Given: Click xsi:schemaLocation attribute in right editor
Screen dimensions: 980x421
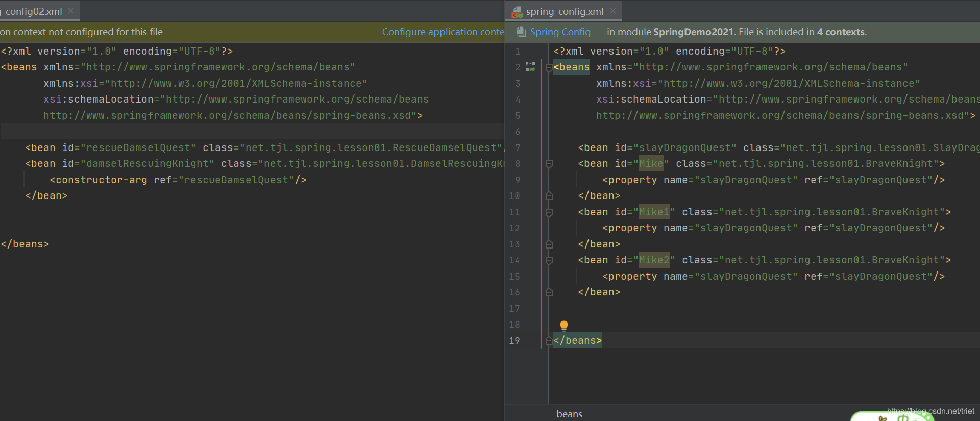Looking at the screenshot, I should [x=651, y=99].
